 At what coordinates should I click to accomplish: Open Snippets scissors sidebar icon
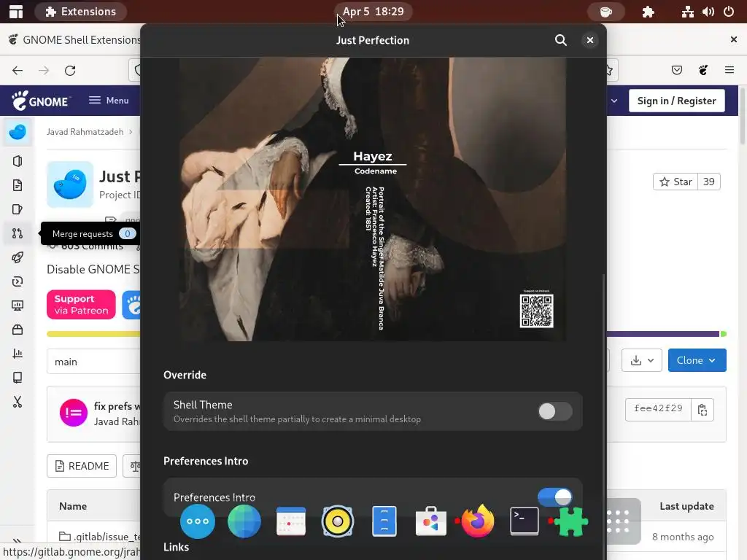click(x=18, y=402)
